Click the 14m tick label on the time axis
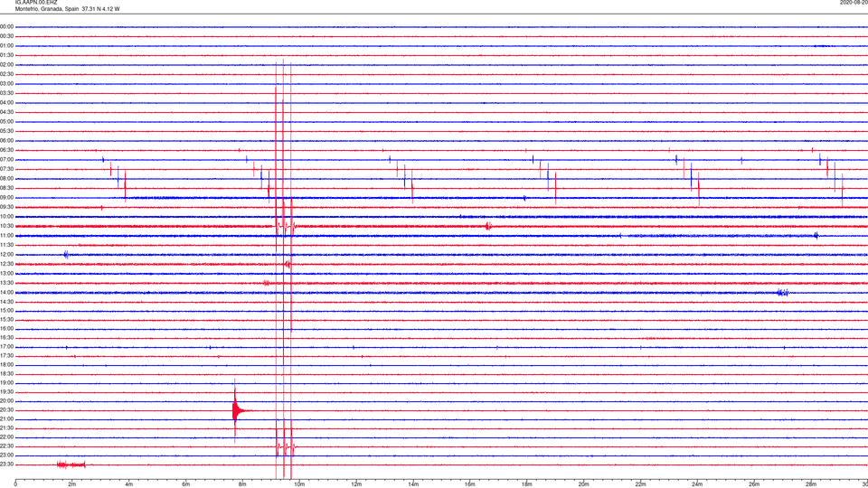The image size is (868, 488). [413, 484]
